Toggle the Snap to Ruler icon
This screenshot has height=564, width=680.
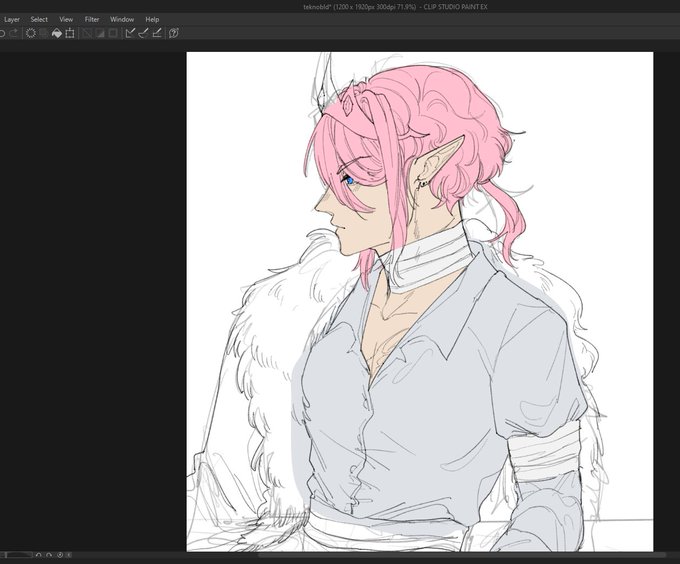pos(130,33)
